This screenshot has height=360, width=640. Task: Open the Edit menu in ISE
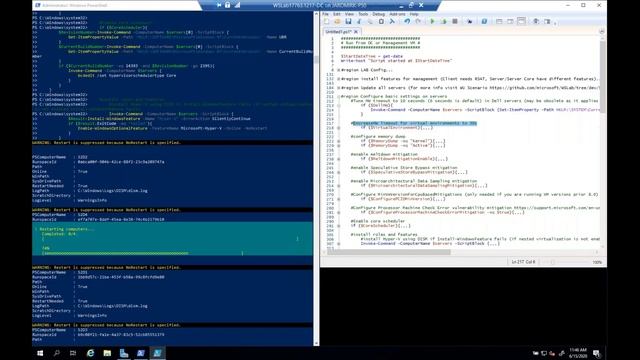(337, 14)
